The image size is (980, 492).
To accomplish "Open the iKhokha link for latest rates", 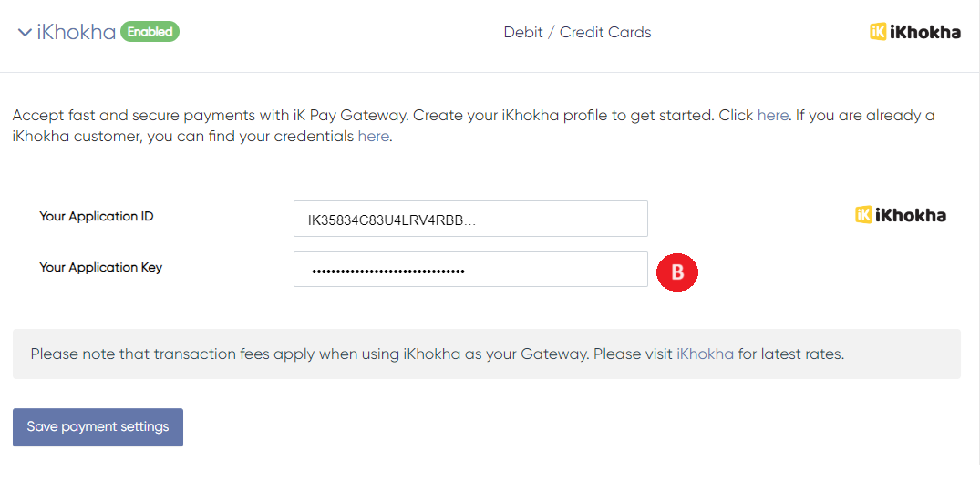I will click(x=705, y=354).
